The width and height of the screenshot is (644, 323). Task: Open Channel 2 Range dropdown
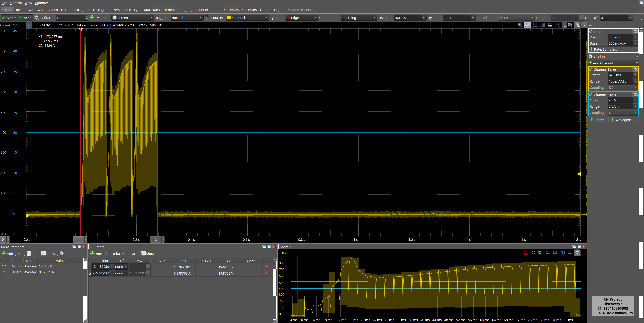pyautogui.click(x=635, y=106)
